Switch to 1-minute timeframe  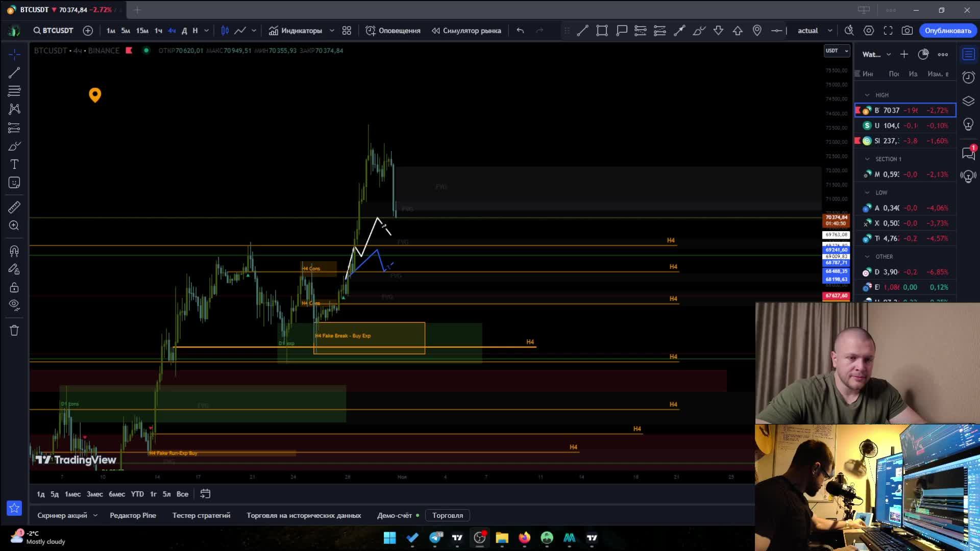pyautogui.click(x=111, y=31)
